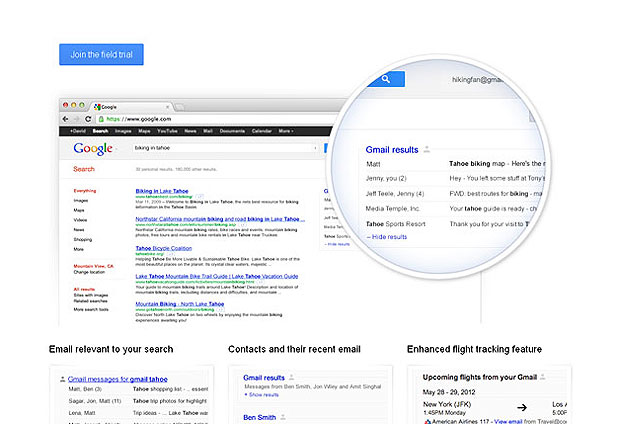The width and height of the screenshot is (618, 424).
Task: Select the Everything filter in the left sidebar
Action: (x=85, y=190)
